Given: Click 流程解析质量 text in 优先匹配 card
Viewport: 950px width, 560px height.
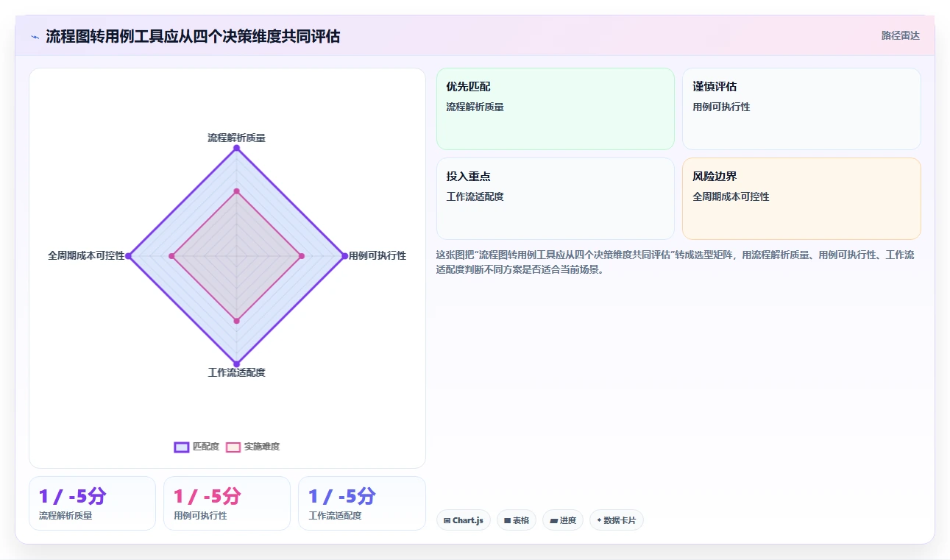Looking at the screenshot, I should (475, 107).
